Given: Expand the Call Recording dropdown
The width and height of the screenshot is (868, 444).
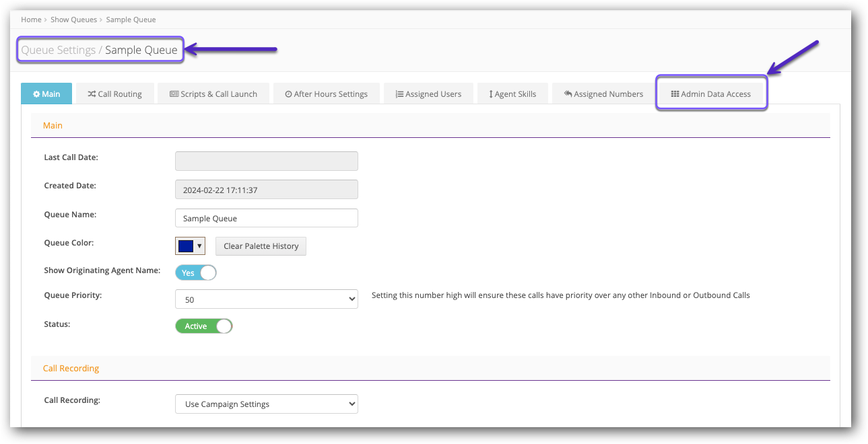Looking at the screenshot, I should [266, 404].
